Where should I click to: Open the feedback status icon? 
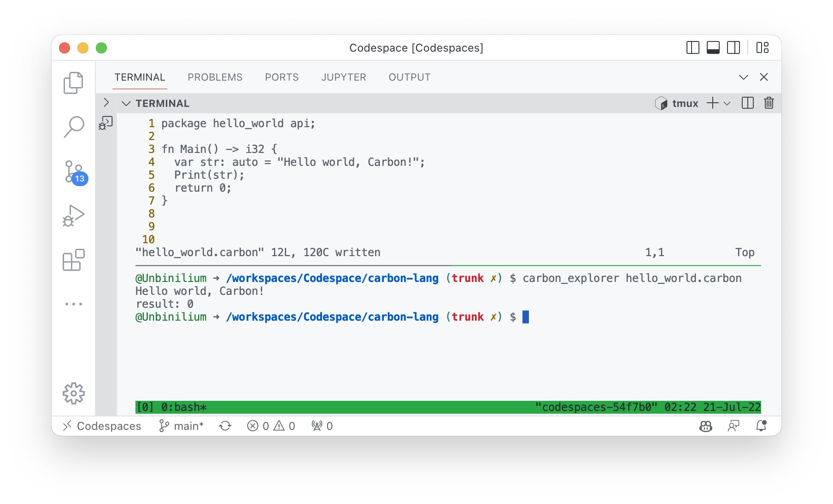pos(733,426)
